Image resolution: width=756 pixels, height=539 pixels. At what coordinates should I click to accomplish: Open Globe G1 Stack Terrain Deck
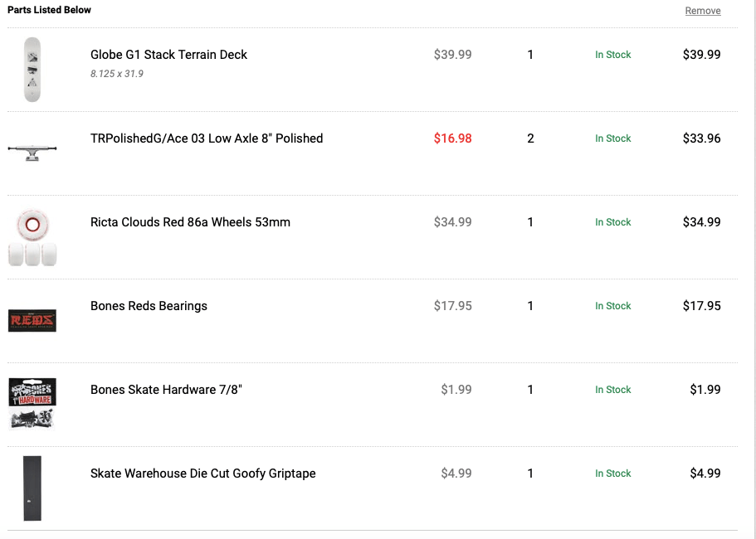tap(168, 55)
